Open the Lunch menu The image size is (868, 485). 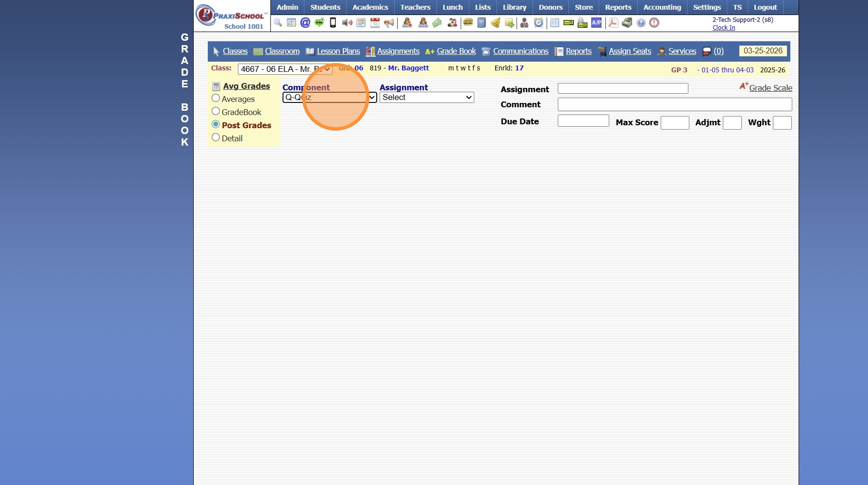point(453,7)
